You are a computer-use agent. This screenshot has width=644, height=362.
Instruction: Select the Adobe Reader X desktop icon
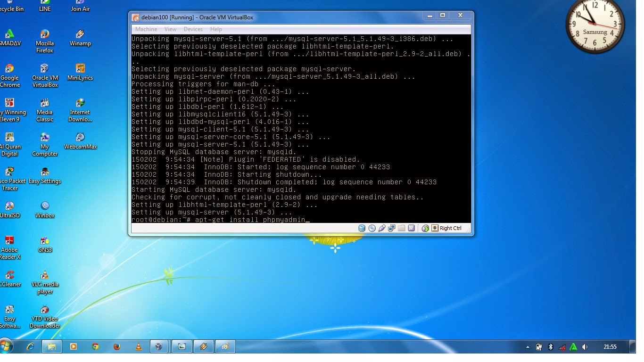click(9, 247)
